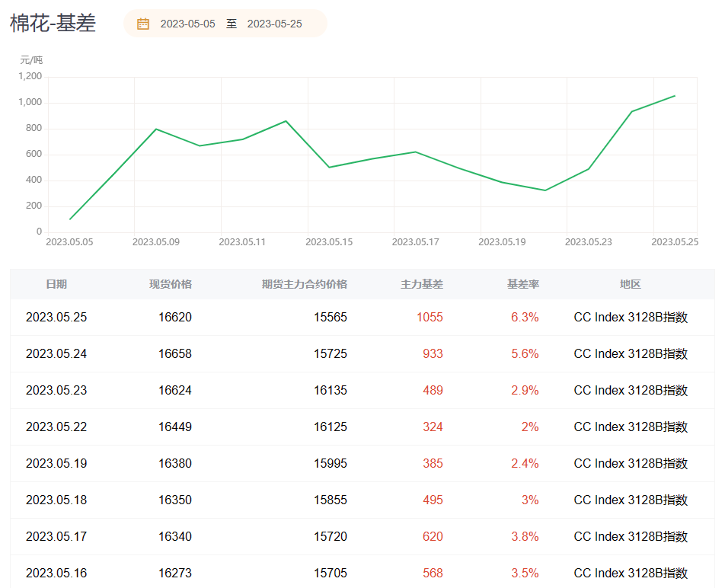Edit the start date 2023-05-05 field
Image resolution: width=725 pixels, height=588 pixels.
click(187, 24)
